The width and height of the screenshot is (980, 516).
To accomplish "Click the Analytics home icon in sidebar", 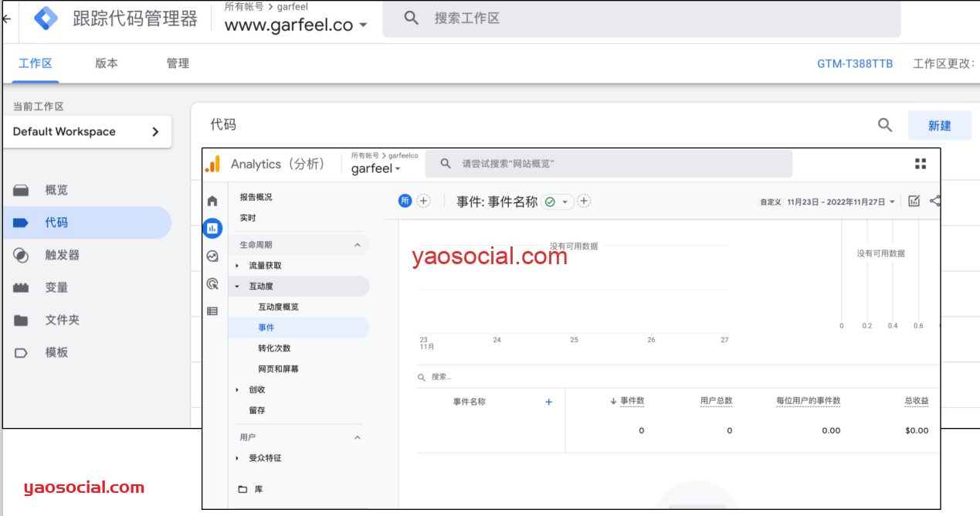I will 212,202.
